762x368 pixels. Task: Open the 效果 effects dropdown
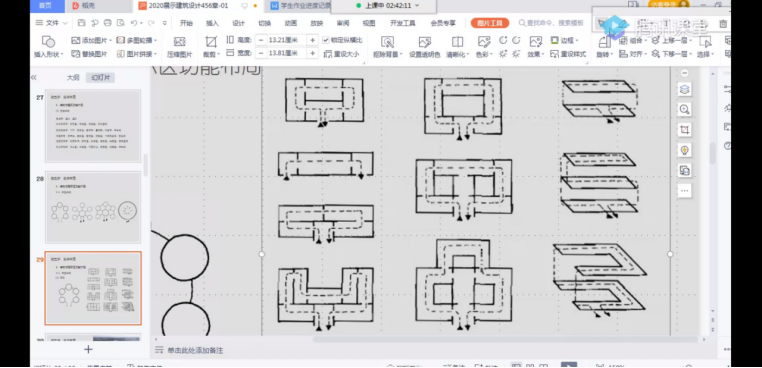click(536, 54)
